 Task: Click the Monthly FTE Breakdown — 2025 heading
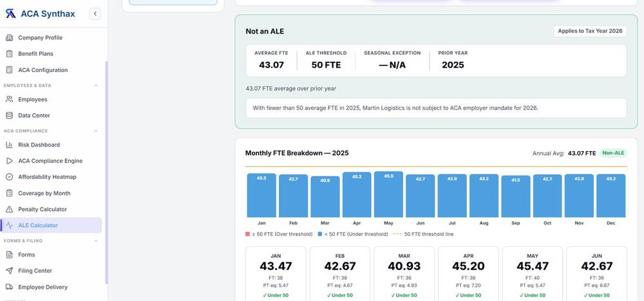pyautogui.click(x=297, y=153)
